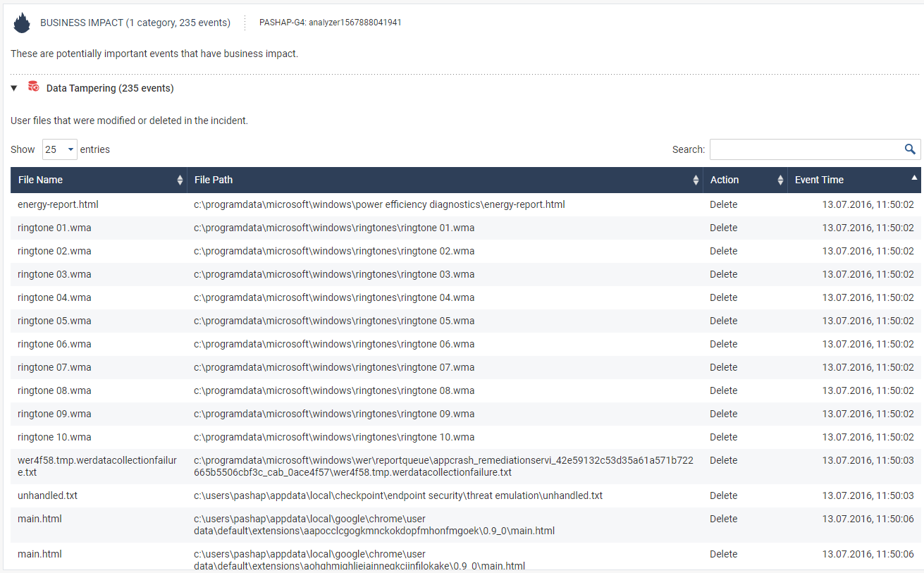Click the ringtone 05.wma file path
The height and width of the screenshot is (573, 924).
click(x=334, y=321)
